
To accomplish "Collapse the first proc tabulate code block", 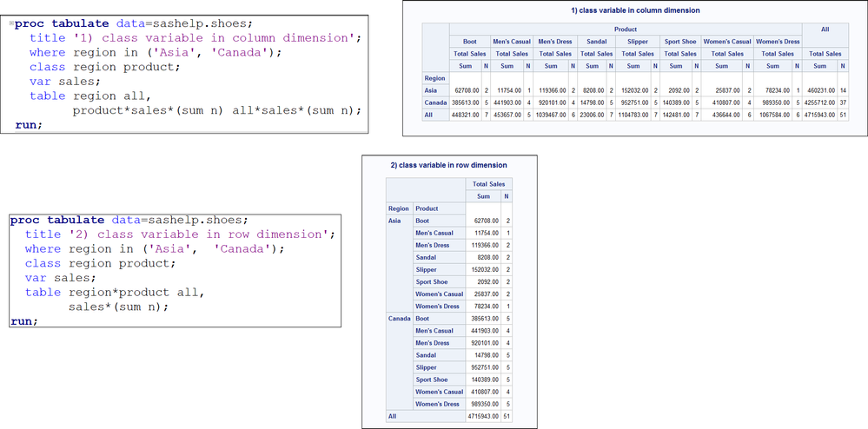I will click(10, 24).
